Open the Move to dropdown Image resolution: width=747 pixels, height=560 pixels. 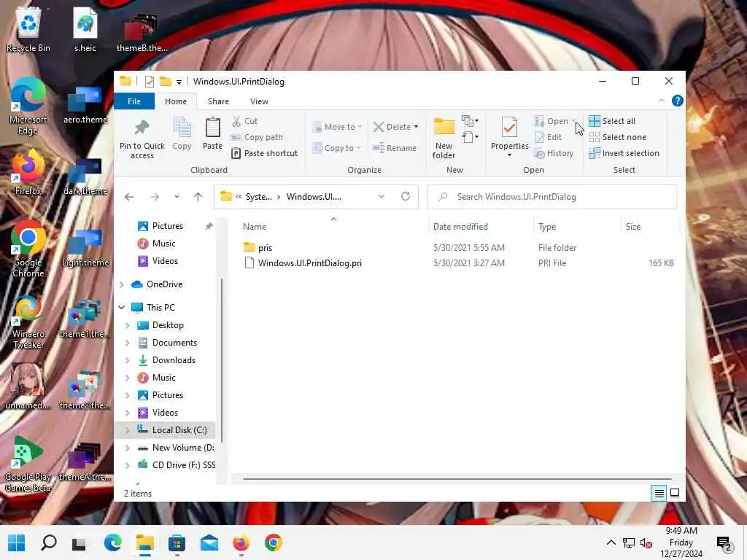pyautogui.click(x=337, y=127)
